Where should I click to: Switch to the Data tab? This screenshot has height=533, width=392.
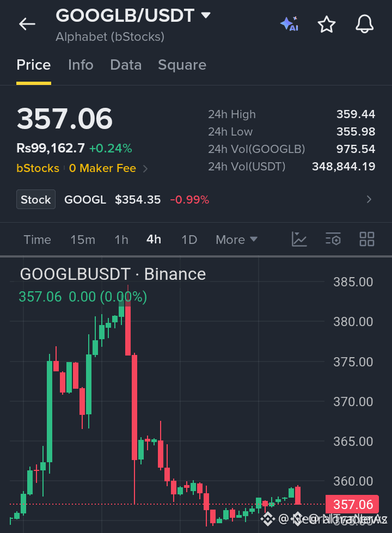(x=126, y=65)
